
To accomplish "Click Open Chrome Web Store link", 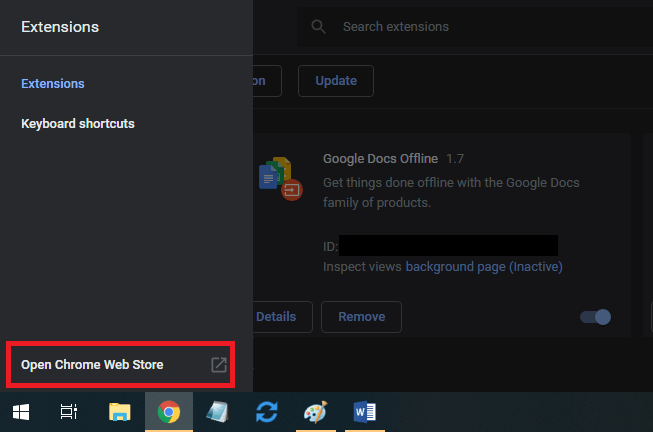I will (x=92, y=365).
